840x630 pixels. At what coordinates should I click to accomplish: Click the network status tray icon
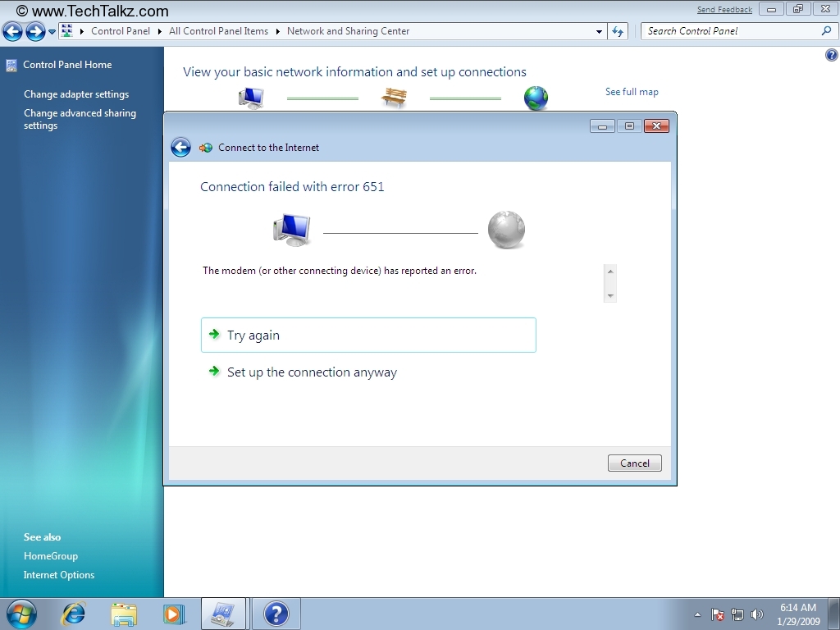point(737,614)
